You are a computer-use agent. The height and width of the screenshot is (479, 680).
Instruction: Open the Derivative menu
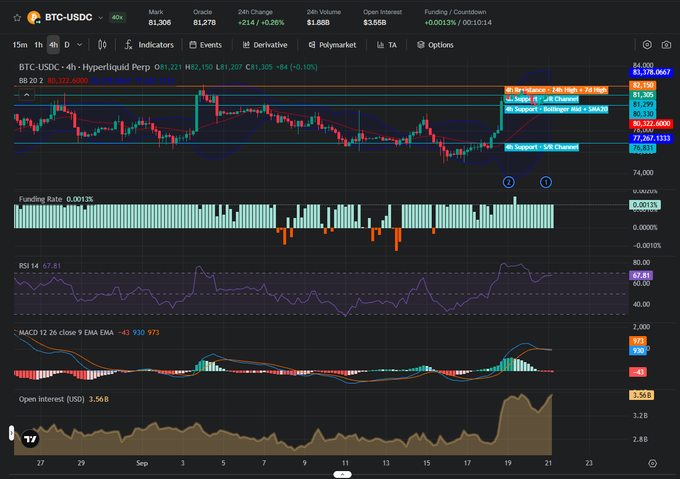tap(265, 45)
